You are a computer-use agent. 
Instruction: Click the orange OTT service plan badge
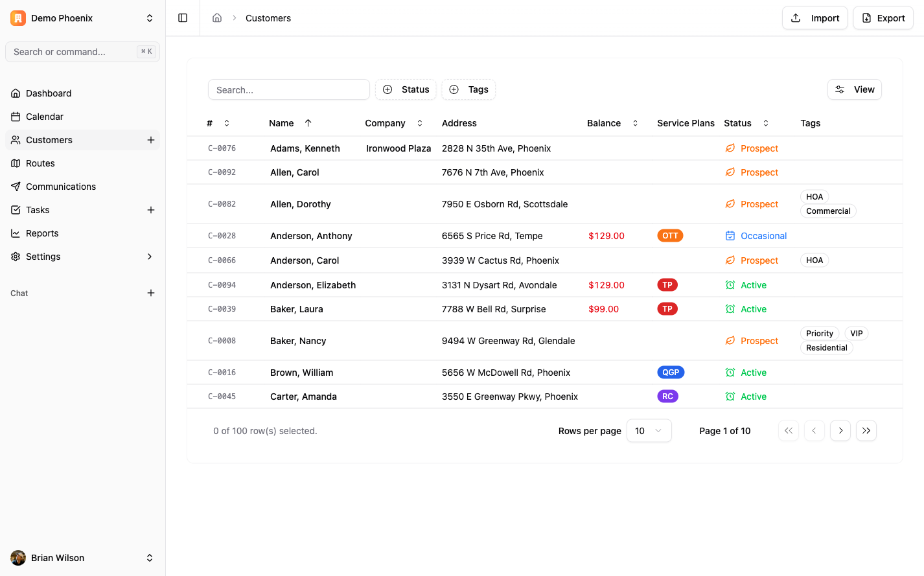[x=670, y=236]
